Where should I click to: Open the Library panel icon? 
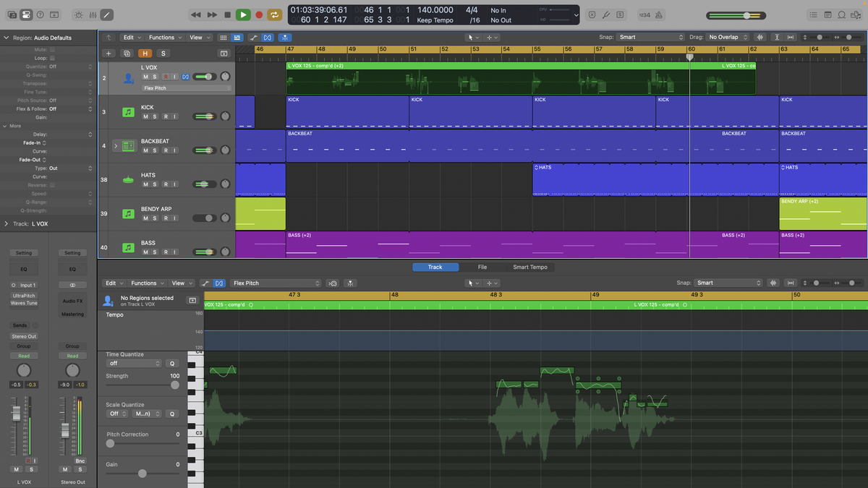pos(12,14)
